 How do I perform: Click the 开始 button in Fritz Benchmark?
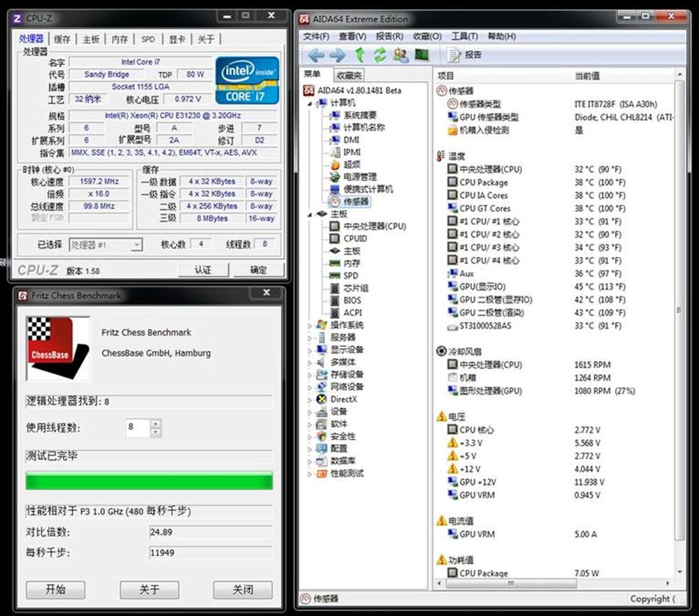pyautogui.click(x=55, y=589)
